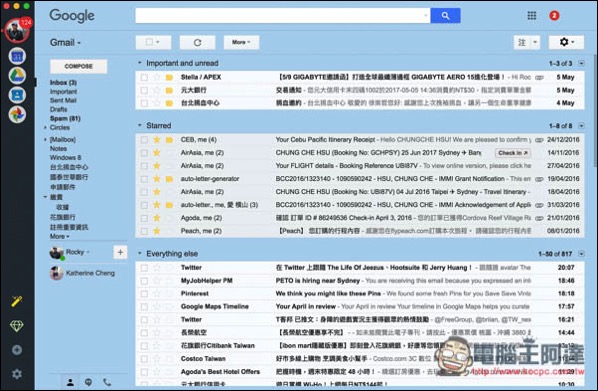This screenshot has height=391, width=598.
Task: Unstar the Peach, me (2) email
Action: (x=156, y=231)
